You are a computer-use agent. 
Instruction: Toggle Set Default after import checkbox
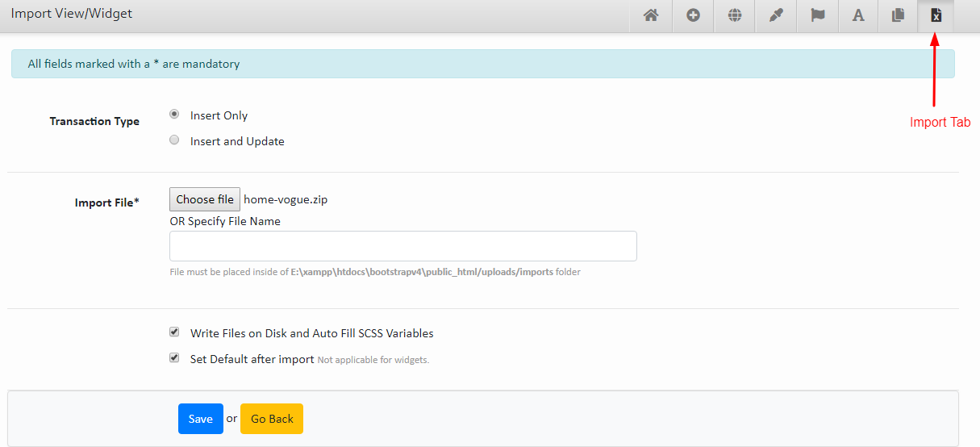174,357
